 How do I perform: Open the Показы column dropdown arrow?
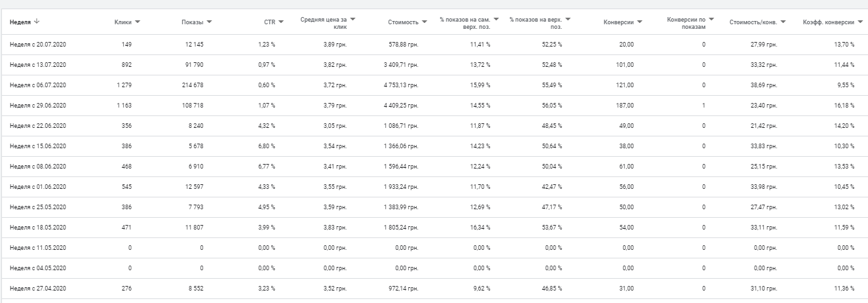tap(210, 22)
